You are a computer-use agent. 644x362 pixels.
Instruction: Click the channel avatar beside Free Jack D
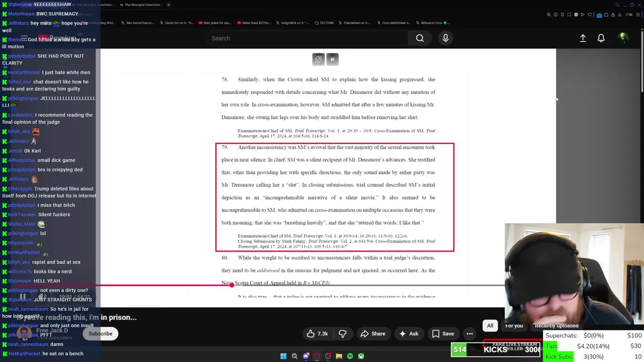24,334
